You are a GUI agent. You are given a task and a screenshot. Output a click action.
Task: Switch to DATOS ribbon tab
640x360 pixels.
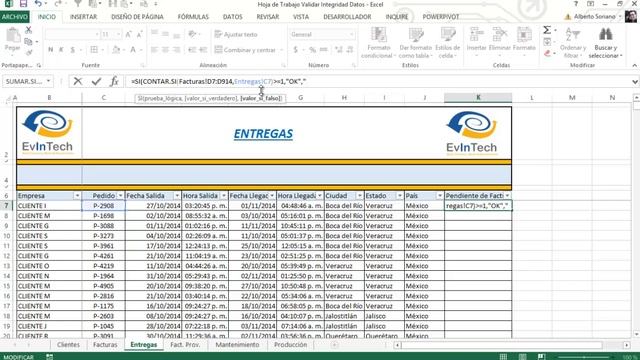click(x=233, y=17)
